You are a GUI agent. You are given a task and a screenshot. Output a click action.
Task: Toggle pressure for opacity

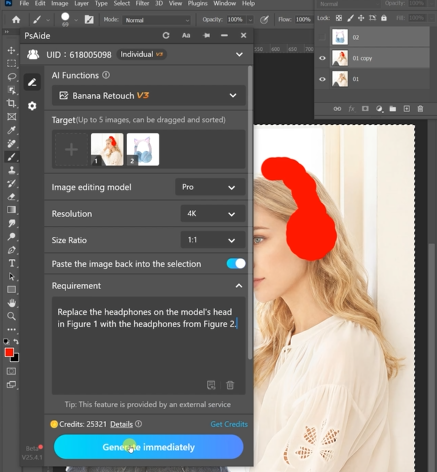coord(264,20)
